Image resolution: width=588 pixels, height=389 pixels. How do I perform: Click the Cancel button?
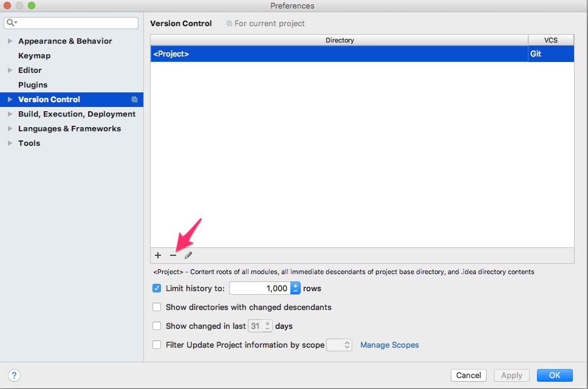coord(468,375)
